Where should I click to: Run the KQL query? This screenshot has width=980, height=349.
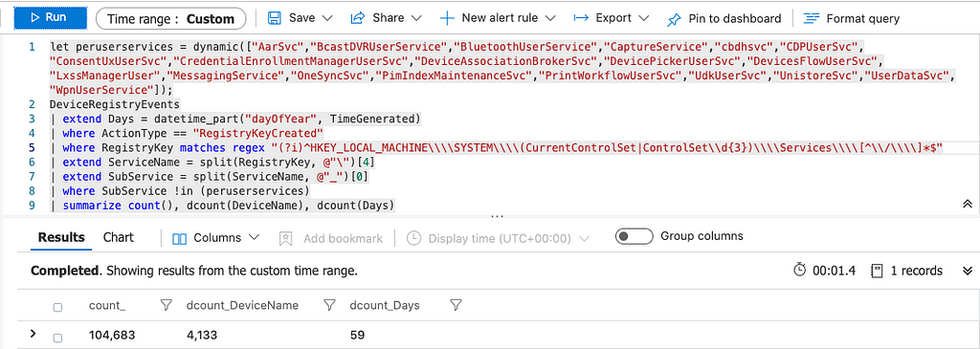(x=51, y=18)
